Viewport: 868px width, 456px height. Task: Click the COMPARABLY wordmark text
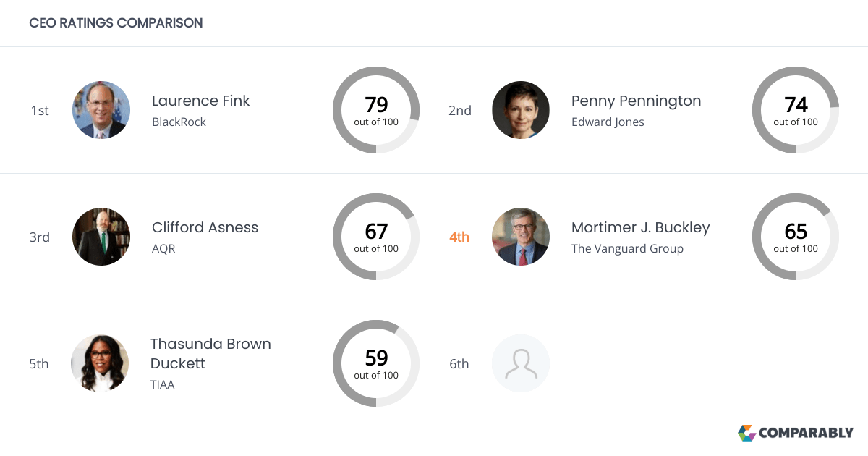[806, 433]
